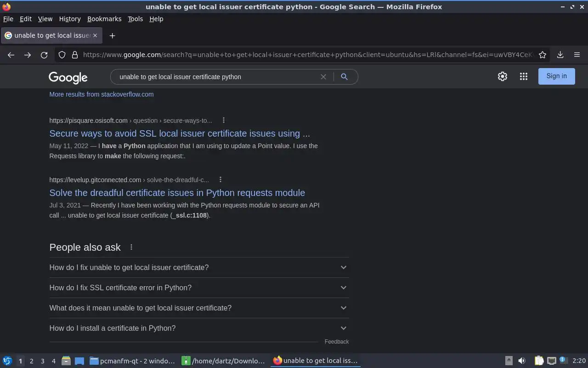The image size is (588, 368).
Task: Expand 'How do I install a certificate in Python?'
Action: (199, 328)
